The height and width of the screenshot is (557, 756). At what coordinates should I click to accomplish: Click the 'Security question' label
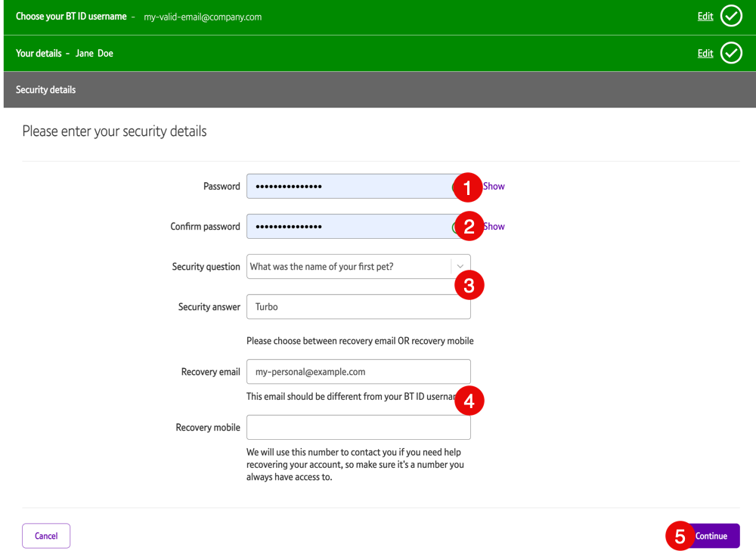pos(206,267)
